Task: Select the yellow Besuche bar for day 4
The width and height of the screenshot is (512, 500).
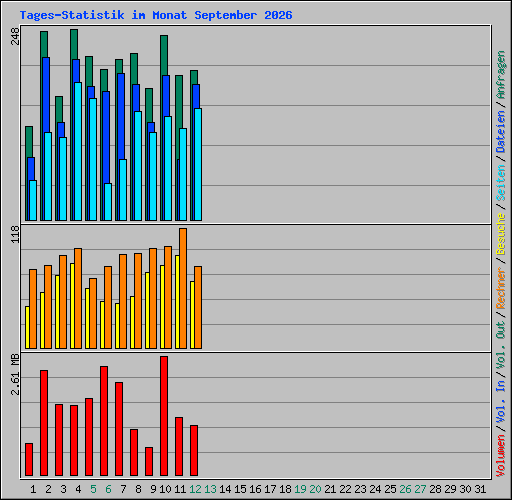Action: tap(72, 306)
